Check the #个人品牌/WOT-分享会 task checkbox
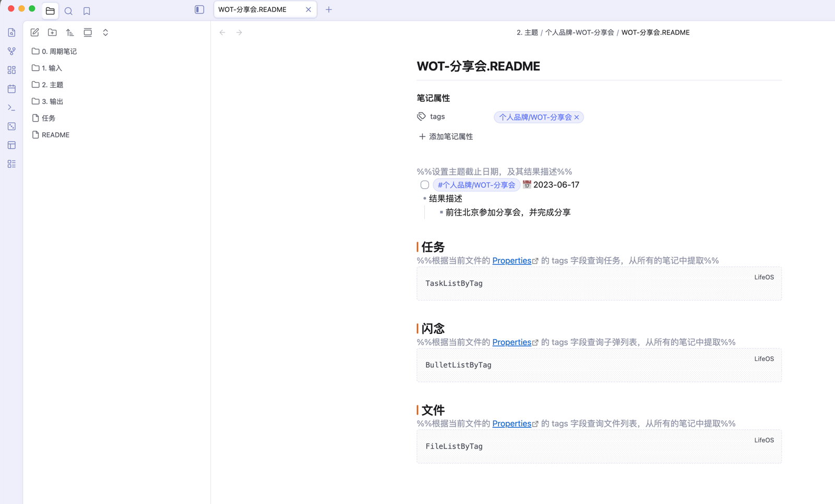 pos(425,185)
